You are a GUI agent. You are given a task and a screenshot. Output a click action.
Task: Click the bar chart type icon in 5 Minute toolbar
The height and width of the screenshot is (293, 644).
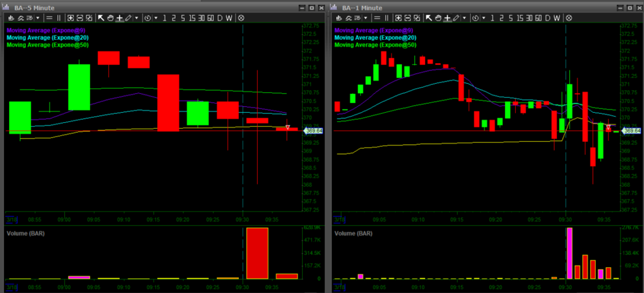click(x=11, y=18)
